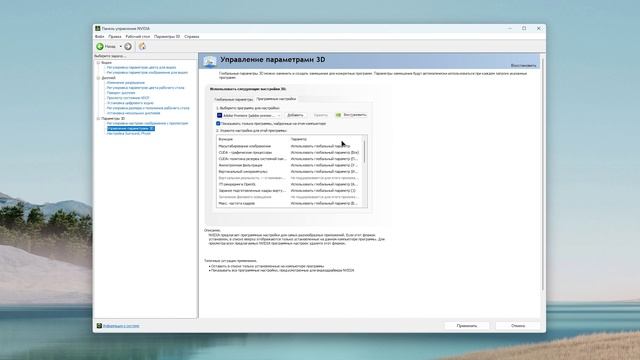Click Восстановить button next to program list
Screen dimensions: 640x360
pyautogui.click(x=351, y=115)
